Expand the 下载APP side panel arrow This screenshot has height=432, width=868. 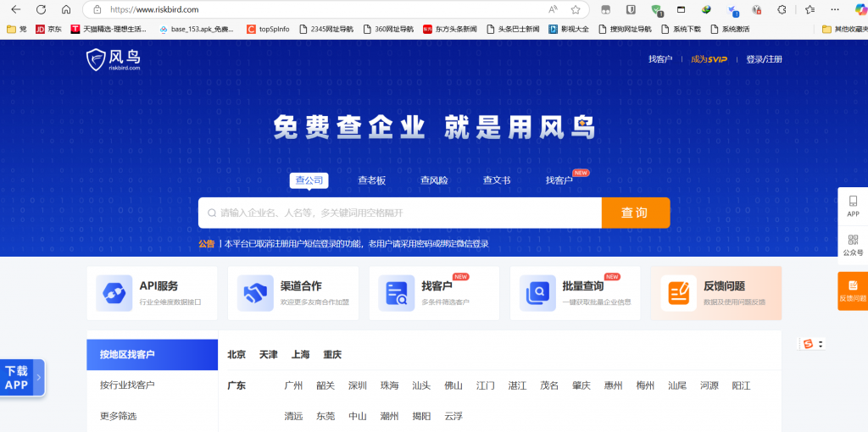(x=39, y=377)
